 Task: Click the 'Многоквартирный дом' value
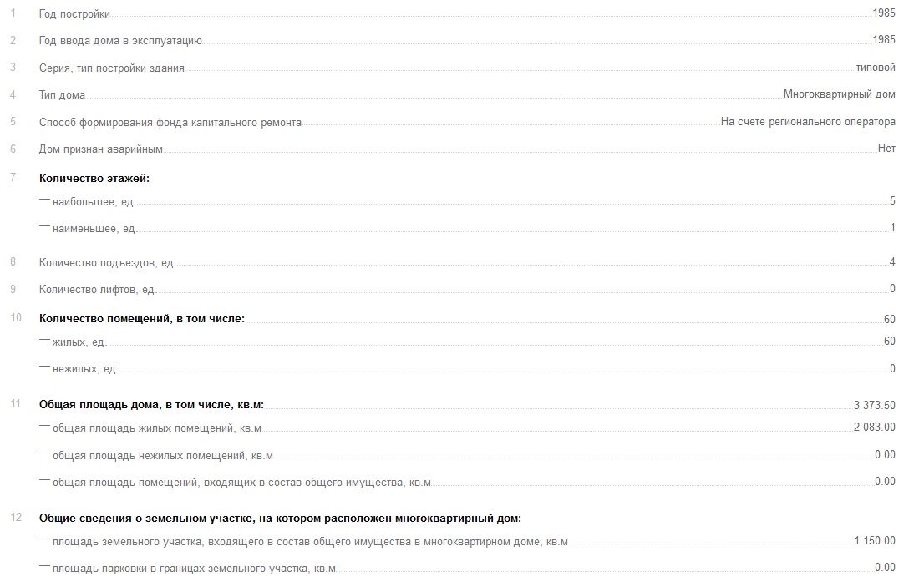pos(839,94)
